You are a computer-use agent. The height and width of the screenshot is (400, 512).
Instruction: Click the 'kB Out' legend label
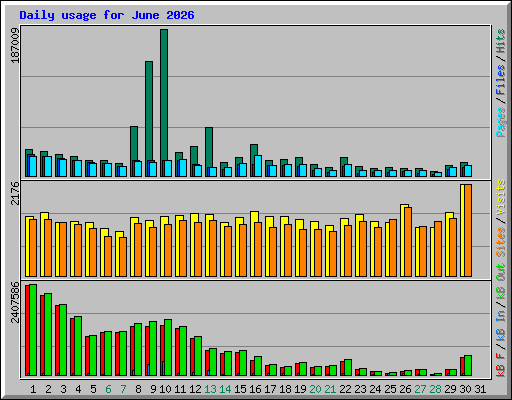point(501,282)
